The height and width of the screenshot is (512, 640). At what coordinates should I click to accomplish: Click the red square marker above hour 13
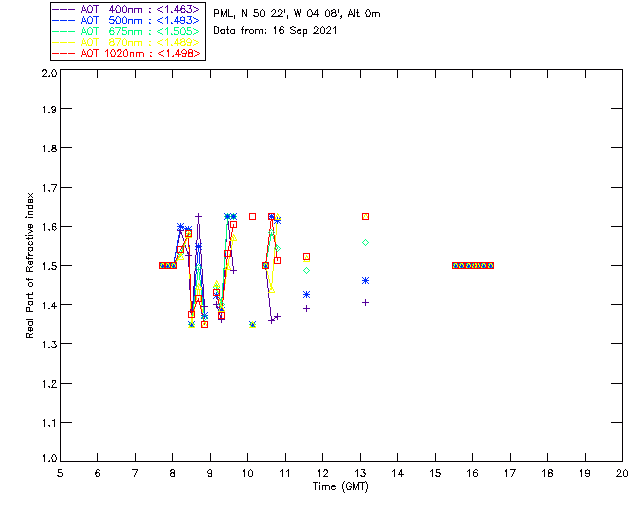[x=365, y=216]
